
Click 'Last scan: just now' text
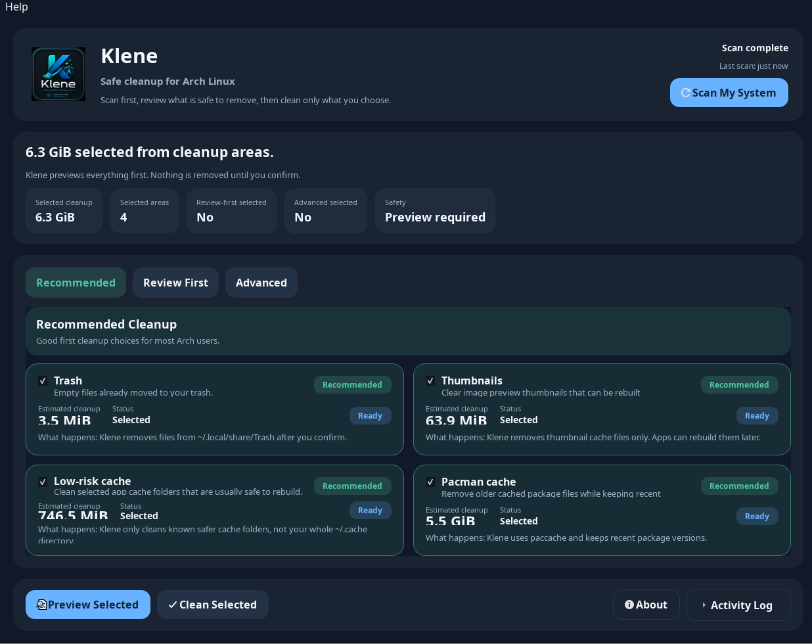pyautogui.click(x=754, y=66)
